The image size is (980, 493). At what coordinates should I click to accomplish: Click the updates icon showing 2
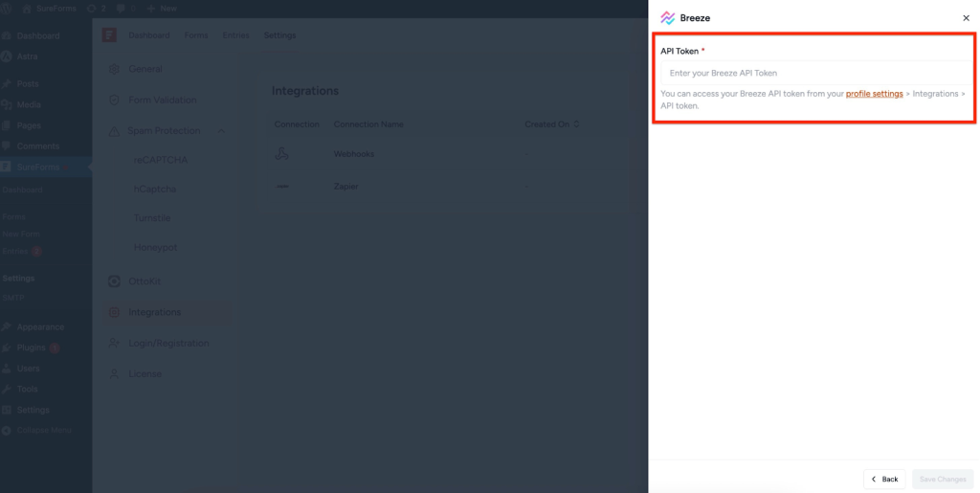[x=97, y=9]
